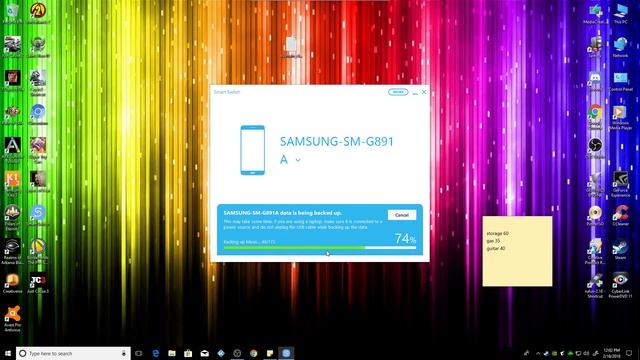Launch the Smart Switch desktop shortcut
The image size is (640, 360).
pos(38,215)
